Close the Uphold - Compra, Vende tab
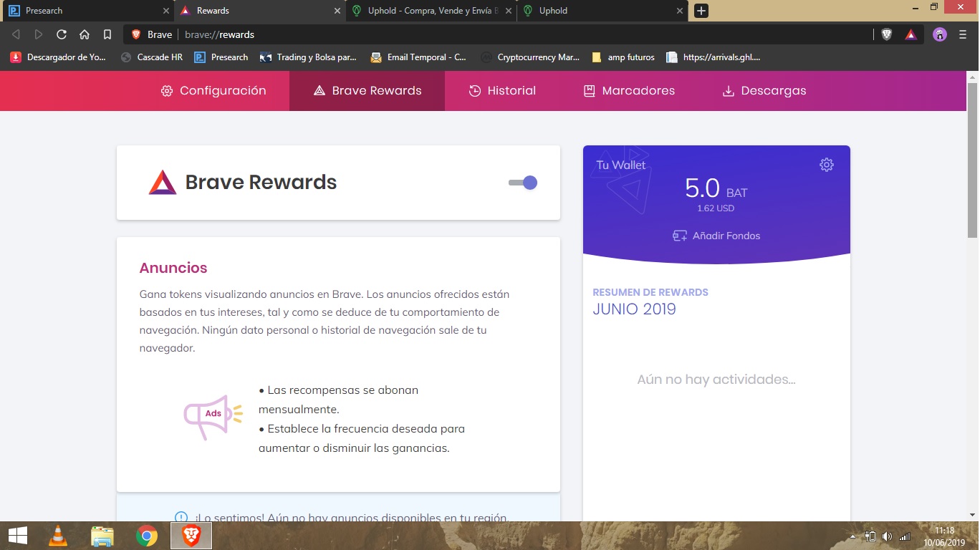Image resolution: width=980 pixels, height=550 pixels. (x=509, y=11)
